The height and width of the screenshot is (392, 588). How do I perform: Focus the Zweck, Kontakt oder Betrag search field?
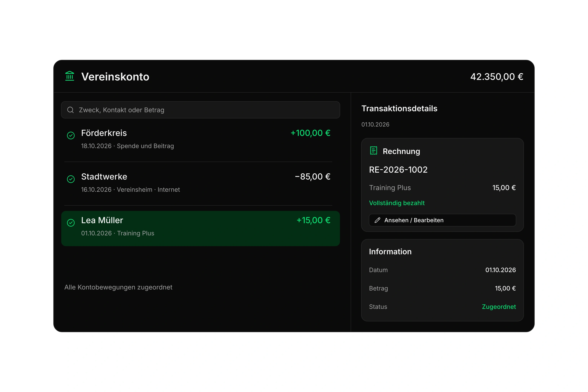point(201,110)
